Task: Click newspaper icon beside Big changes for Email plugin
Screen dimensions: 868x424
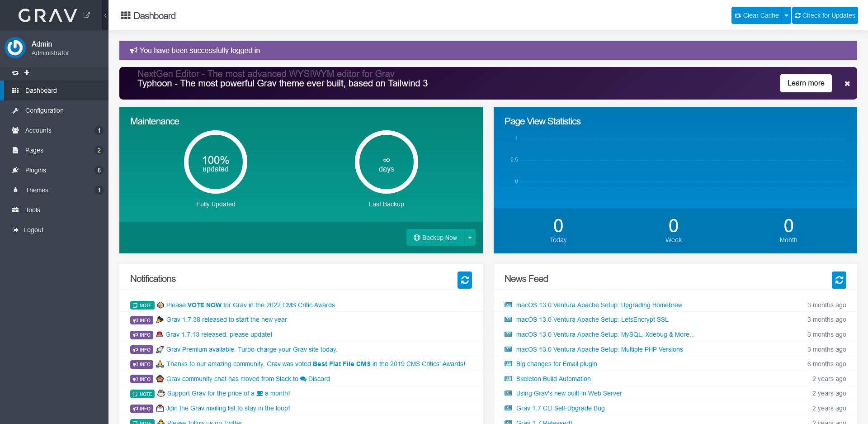Action: click(508, 364)
